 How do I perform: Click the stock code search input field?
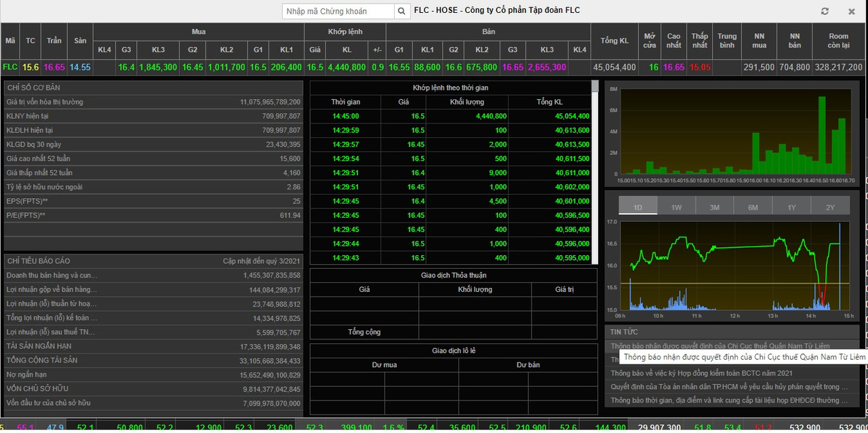338,11
